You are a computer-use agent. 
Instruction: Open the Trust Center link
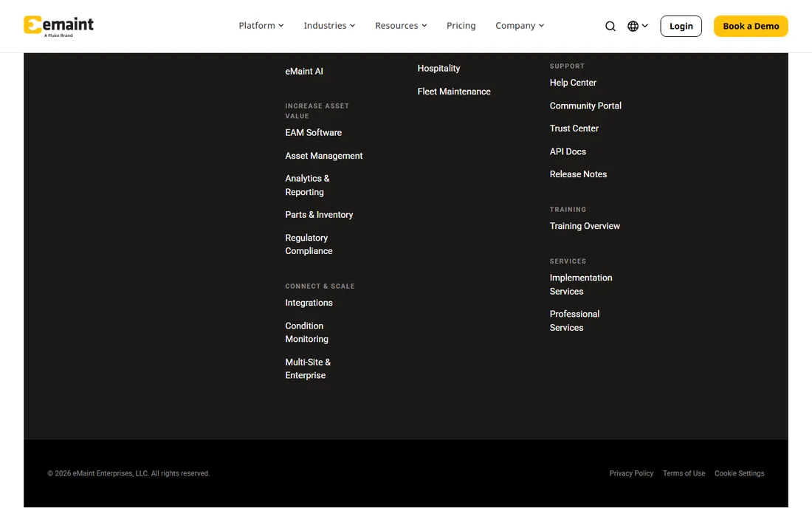click(574, 128)
